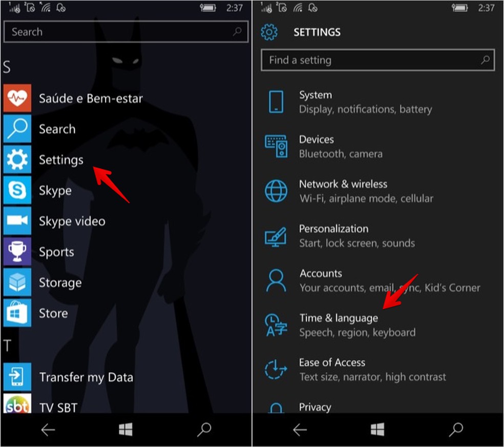
Task: Open the Saúde e Bem-estar heart icon
Action: 17,98
